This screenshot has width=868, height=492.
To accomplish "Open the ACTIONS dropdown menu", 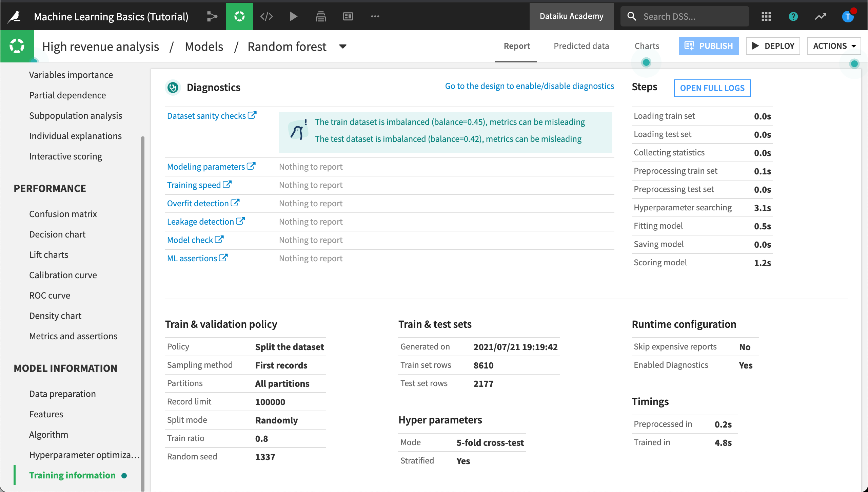I will click(x=834, y=46).
